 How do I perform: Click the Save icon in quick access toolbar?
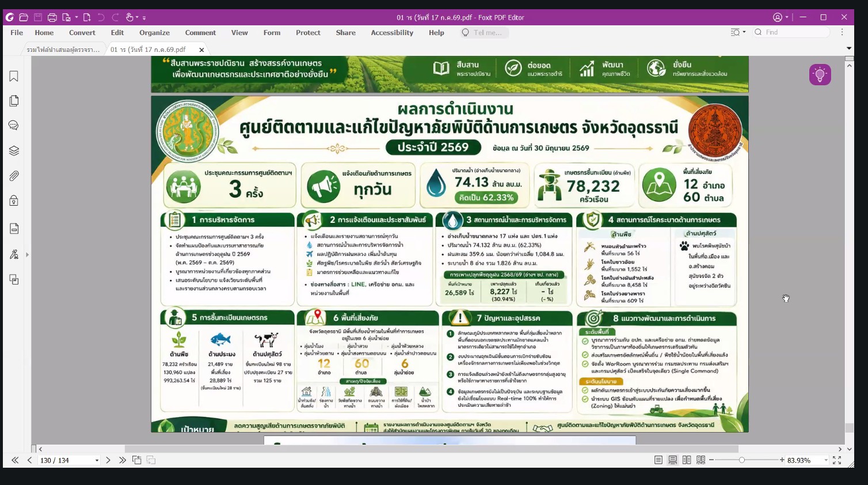click(x=38, y=17)
